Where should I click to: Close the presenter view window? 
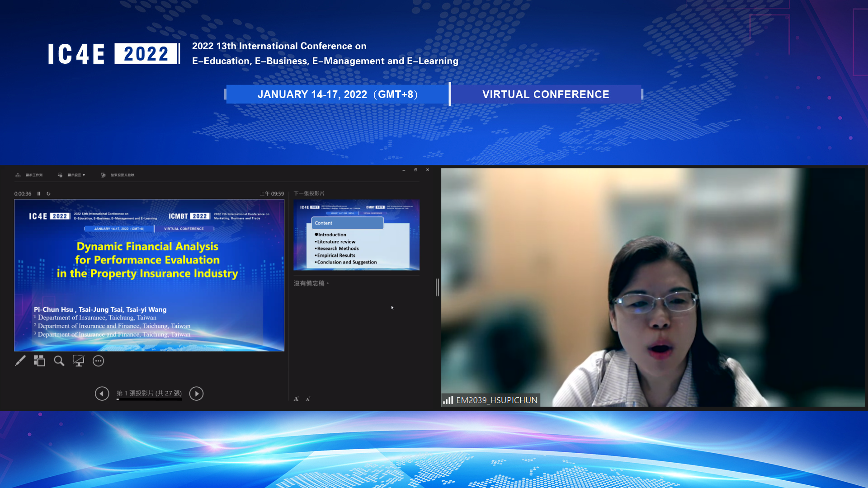427,170
